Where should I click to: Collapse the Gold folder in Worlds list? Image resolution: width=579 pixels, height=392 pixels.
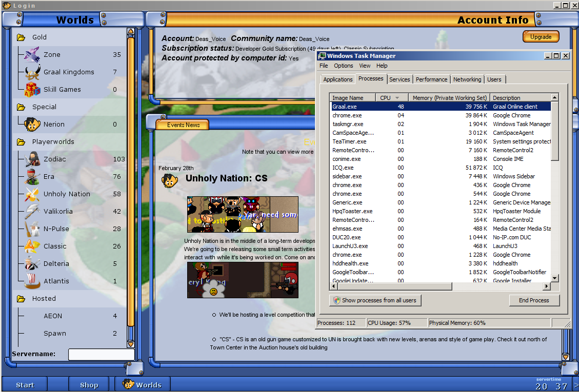[x=21, y=37]
